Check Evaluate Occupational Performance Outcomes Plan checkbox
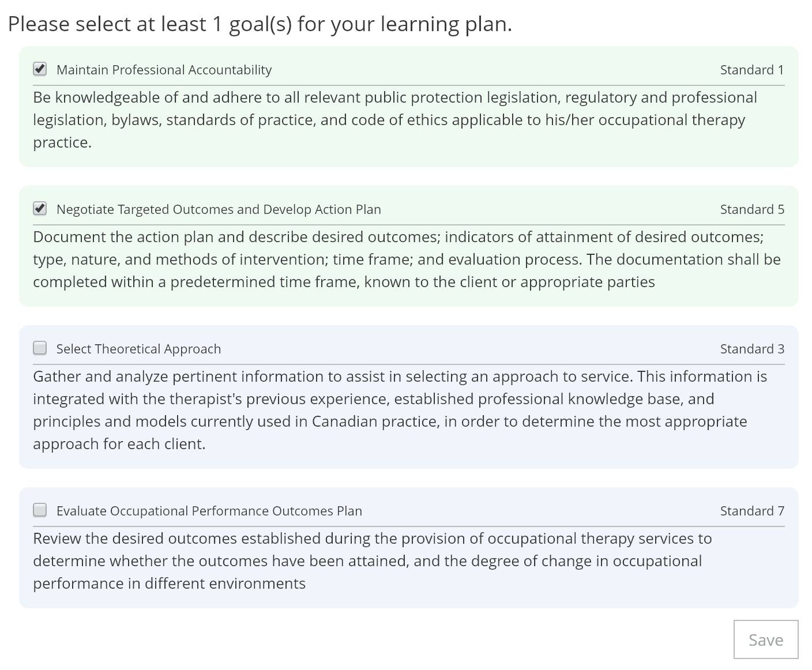Screen dimensions: 812x670 click(40, 510)
